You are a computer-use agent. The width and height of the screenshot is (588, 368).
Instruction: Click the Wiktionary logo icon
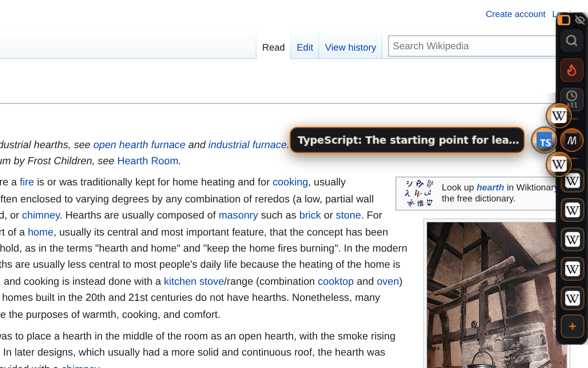419,193
